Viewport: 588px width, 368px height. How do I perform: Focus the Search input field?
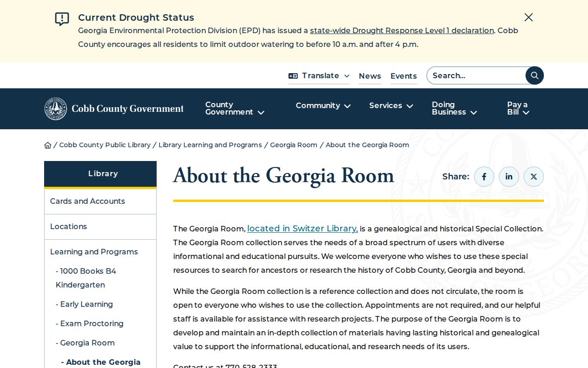tap(476, 75)
